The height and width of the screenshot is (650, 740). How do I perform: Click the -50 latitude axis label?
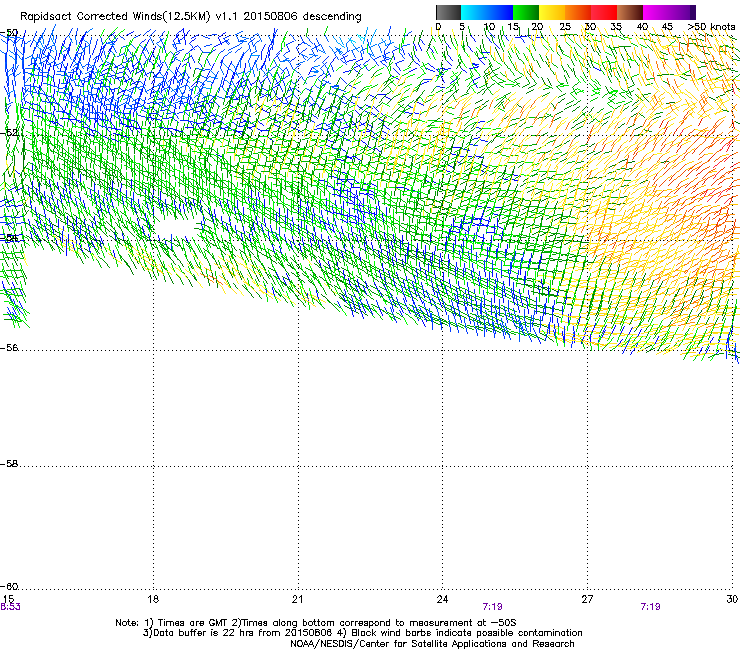pyautogui.click(x=9, y=33)
